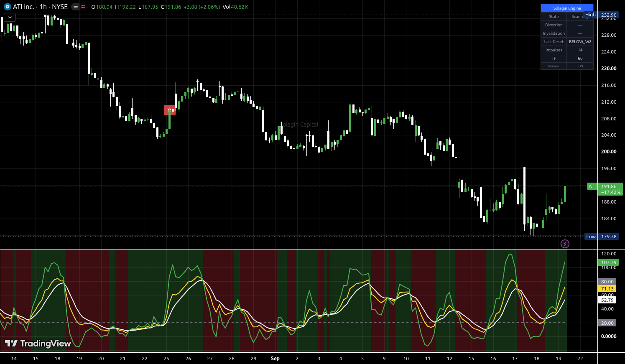Click the Vol 40.62 K readout
This screenshot has height=364, width=625.
coord(235,7)
